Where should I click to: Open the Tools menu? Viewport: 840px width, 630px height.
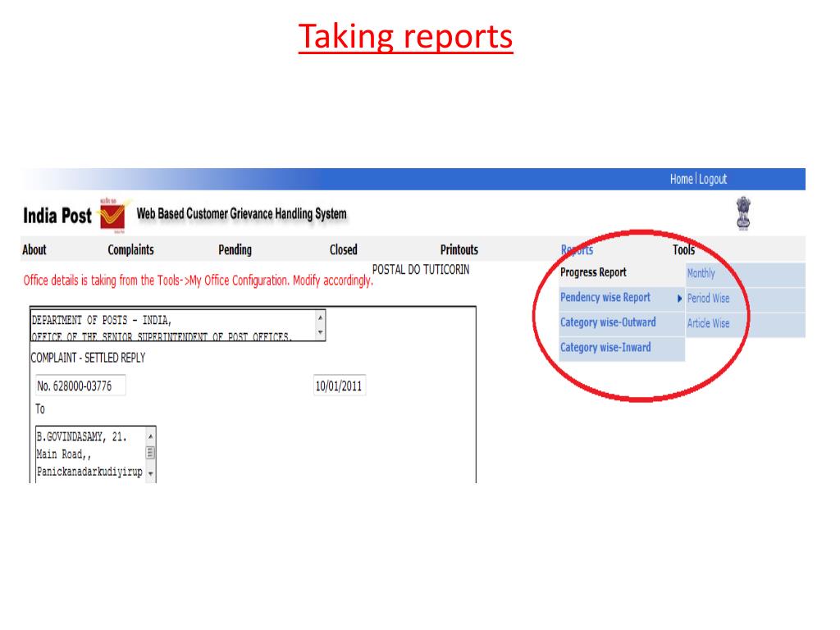pos(683,249)
